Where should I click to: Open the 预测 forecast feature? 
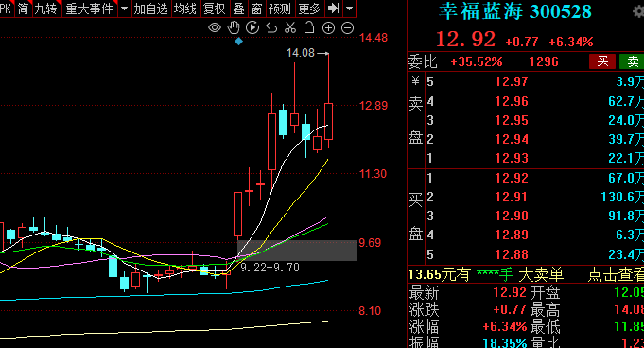pyautogui.click(x=280, y=9)
